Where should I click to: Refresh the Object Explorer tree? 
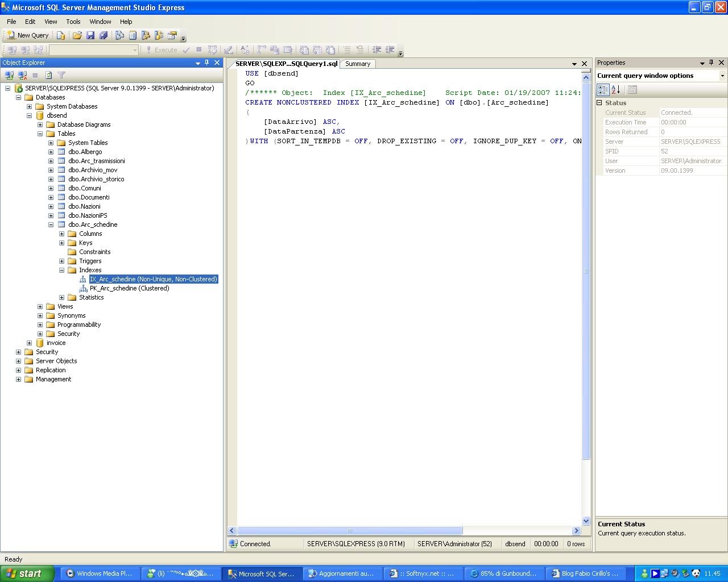pos(49,75)
